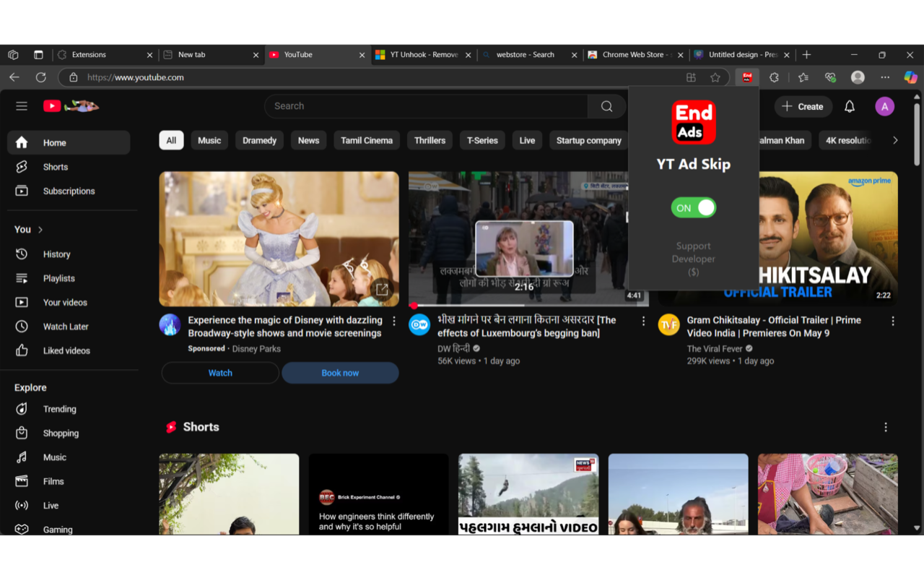The width and height of the screenshot is (924, 578).
Task: Open Trending in the Explore section
Action: 69,409
